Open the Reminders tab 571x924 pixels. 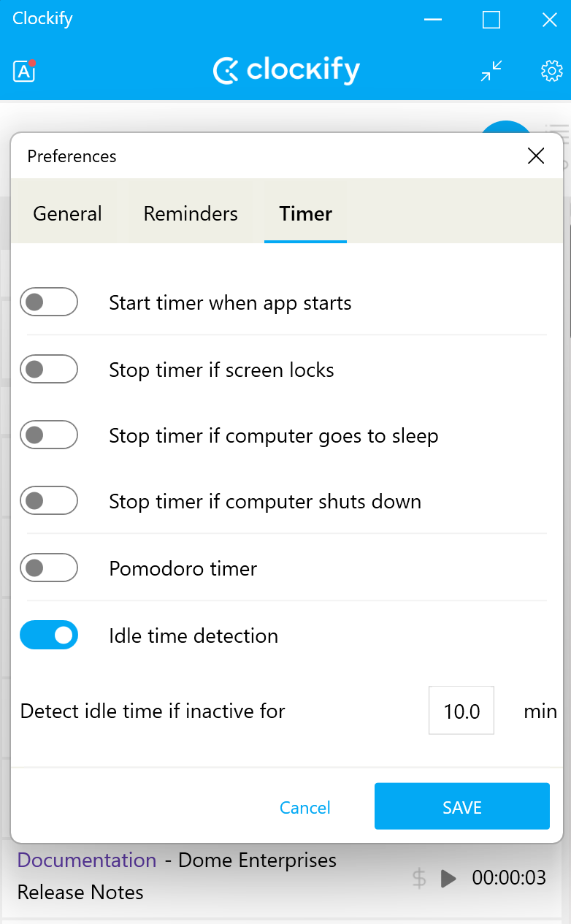pos(190,213)
